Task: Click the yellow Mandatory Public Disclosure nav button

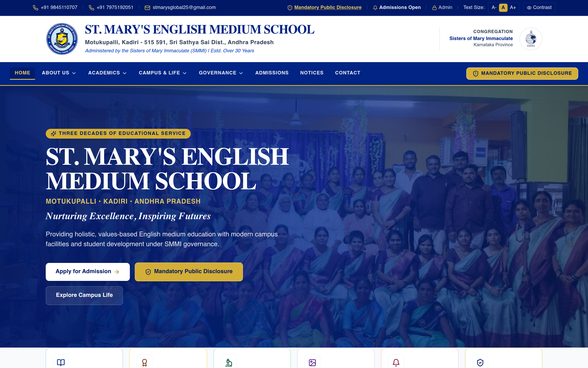Action: point(522,74)
